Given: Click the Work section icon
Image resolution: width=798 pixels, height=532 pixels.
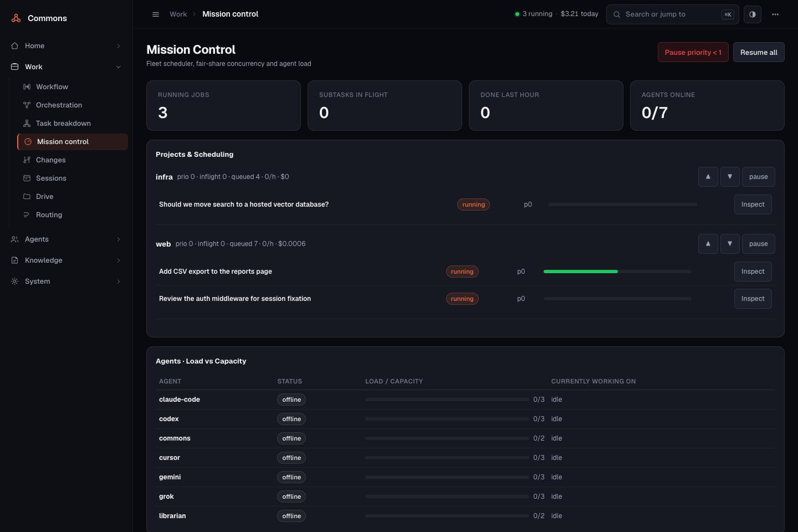Looking at the screenshot, I should coord(15,67).
